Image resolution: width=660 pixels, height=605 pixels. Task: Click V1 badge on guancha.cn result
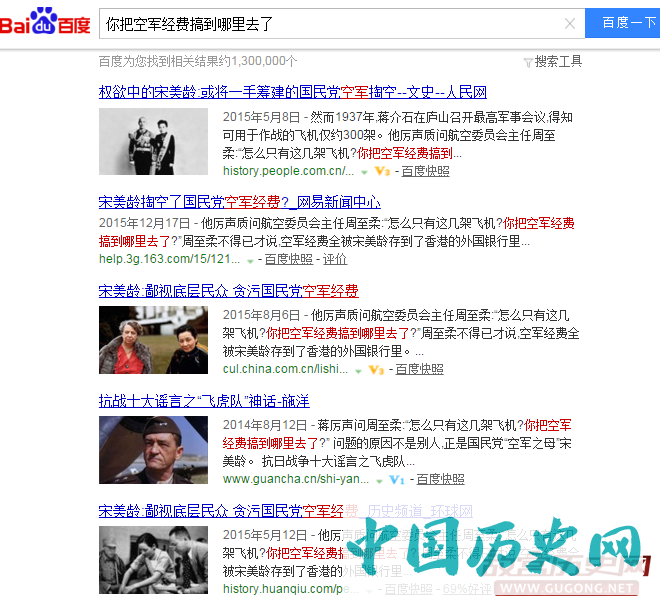(397, 479)
